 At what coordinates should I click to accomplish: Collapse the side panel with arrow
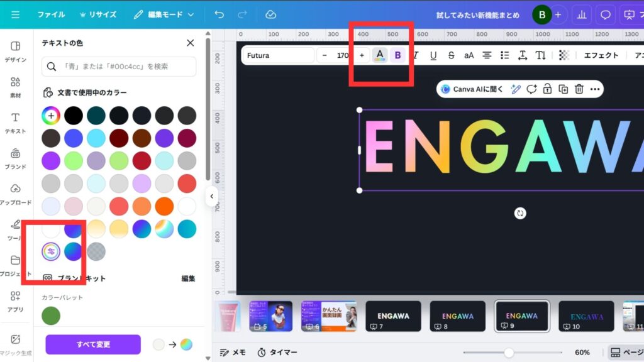click(212, 196)
